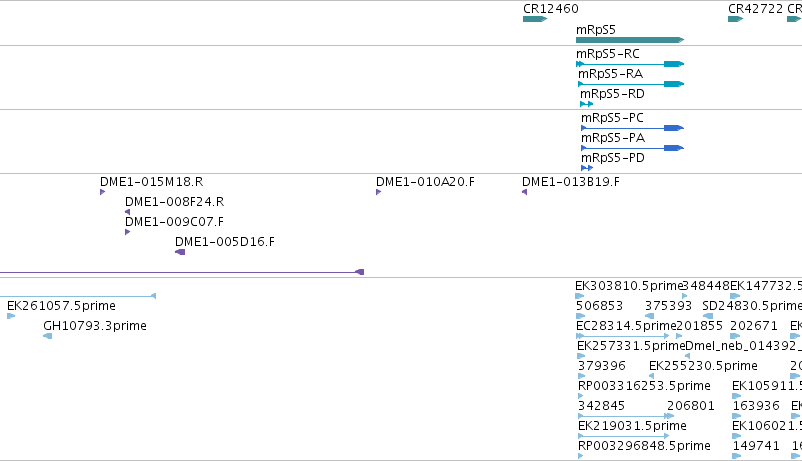Click the long unlabeled purple BAC span line

point(182,272)
